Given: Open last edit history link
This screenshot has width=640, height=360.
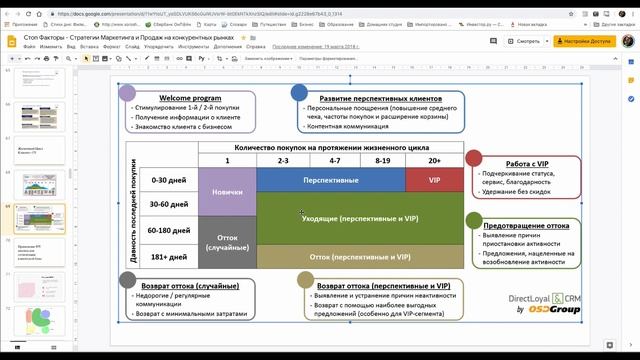Looking at the screenshot, I should (x=316, y=47).
